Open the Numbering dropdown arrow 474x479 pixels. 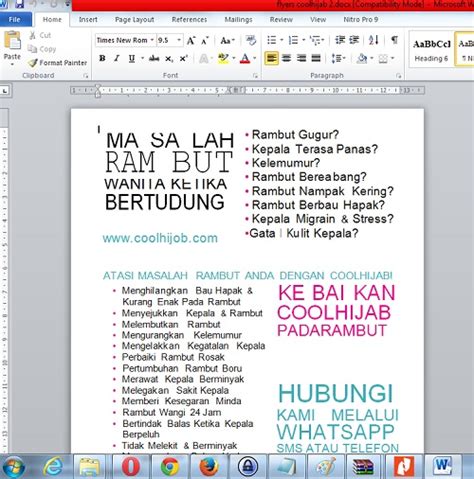coord(304,40)
